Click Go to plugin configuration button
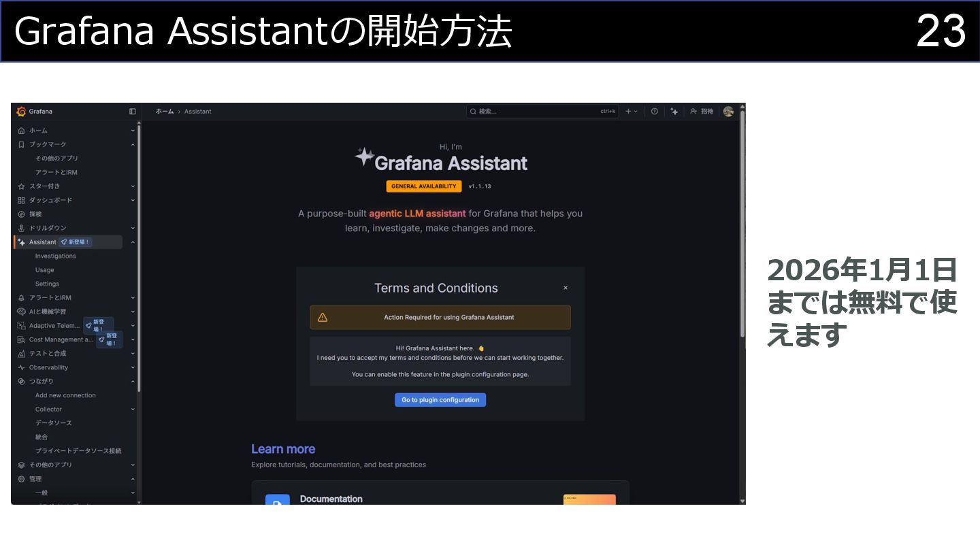This screenshot has height=551, width=980. point(440,400)
